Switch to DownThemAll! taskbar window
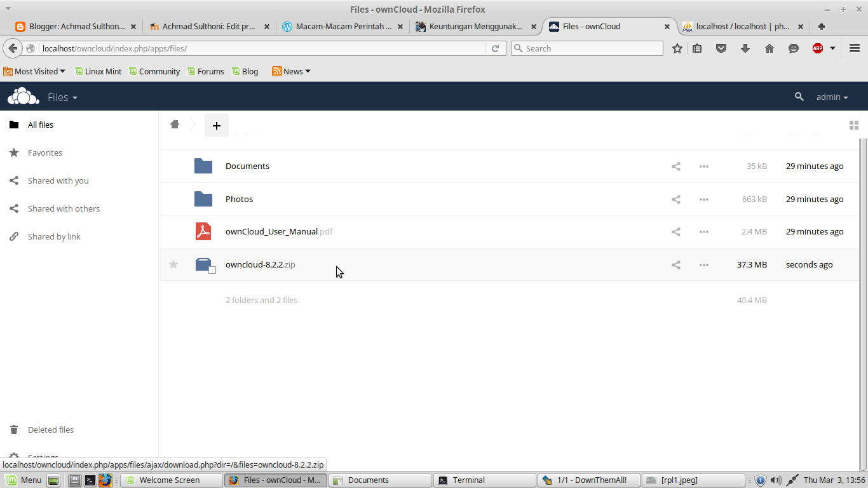 [589, 480]
